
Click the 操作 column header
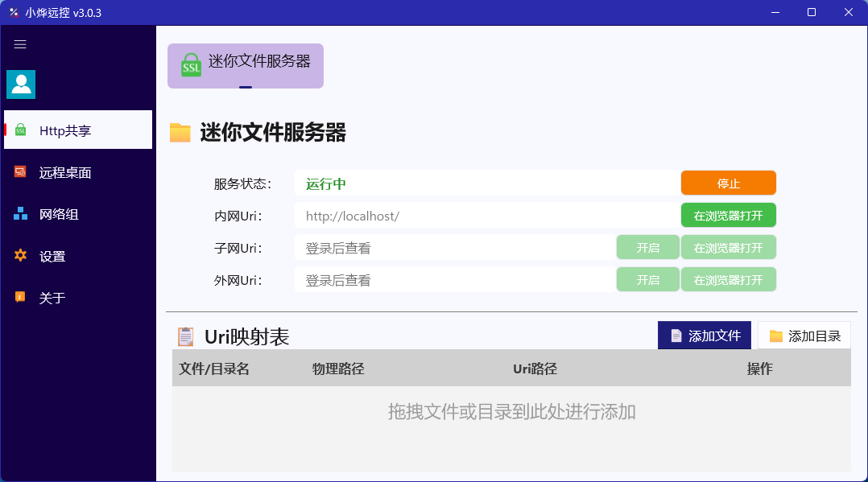tap(759, 369)
